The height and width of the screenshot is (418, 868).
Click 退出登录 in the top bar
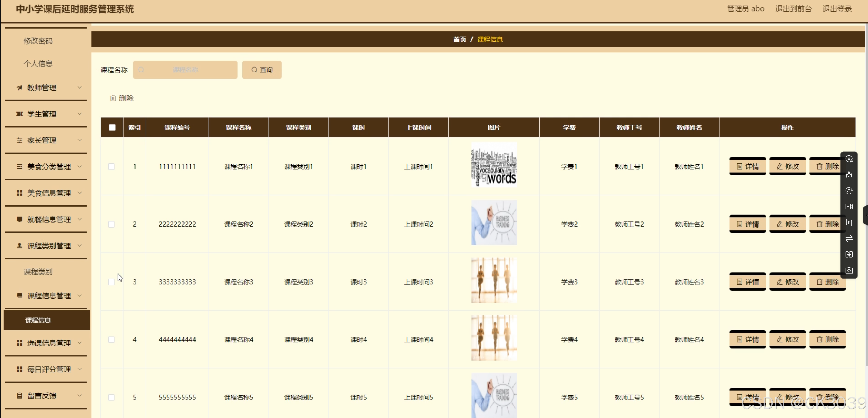(x=837, y=9)
